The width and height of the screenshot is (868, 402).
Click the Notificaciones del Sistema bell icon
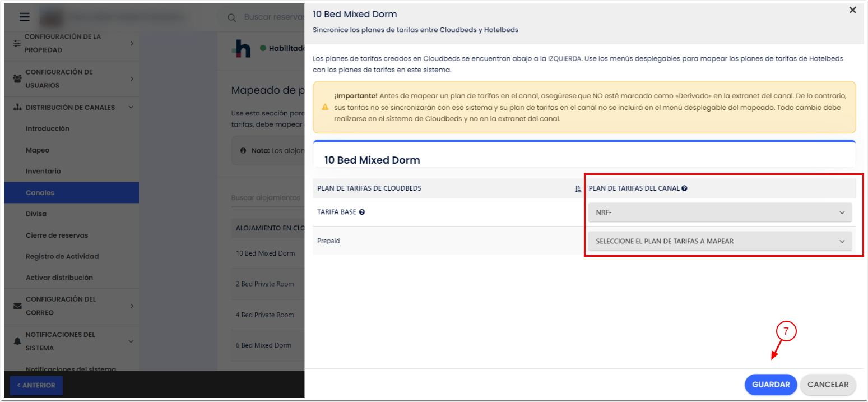coord(17,341)
